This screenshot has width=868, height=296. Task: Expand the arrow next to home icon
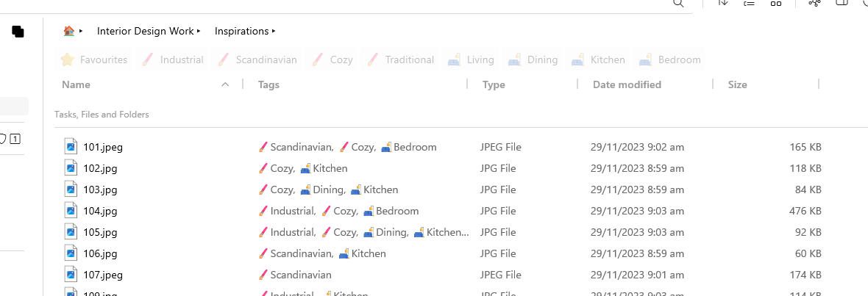(x=81, y=31)
